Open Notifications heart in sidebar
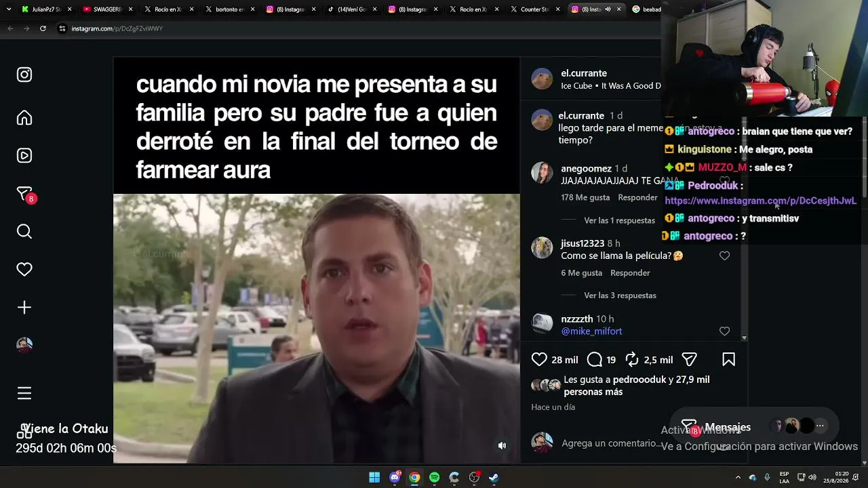Image resolution: width=868 pixels, height=488 pixels. [24, 270]
